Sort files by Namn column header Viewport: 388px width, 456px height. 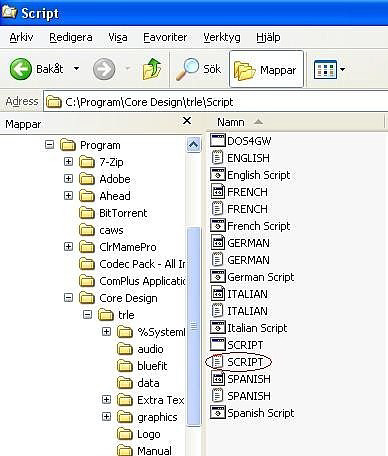[x=231, y=122]
